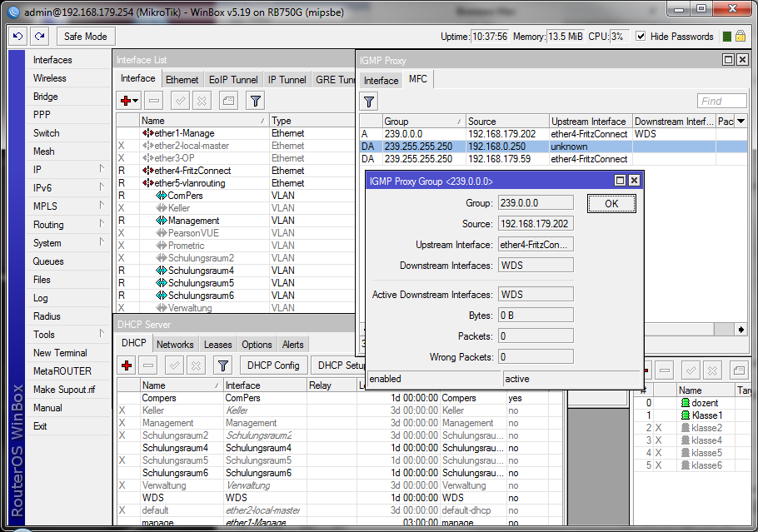Open the IGMP Proxy column selector dropdown
The height and width of the screenshot is (532, 758).
click(741, 122)
